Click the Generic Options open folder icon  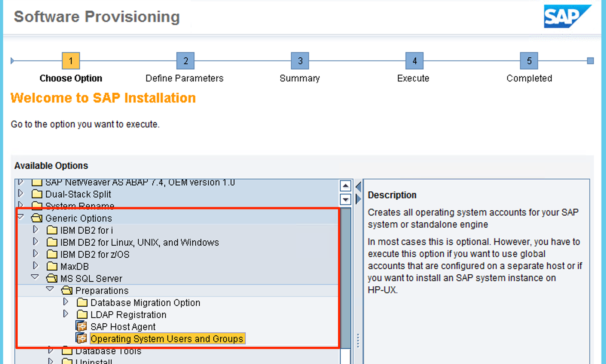pos(37,218)
